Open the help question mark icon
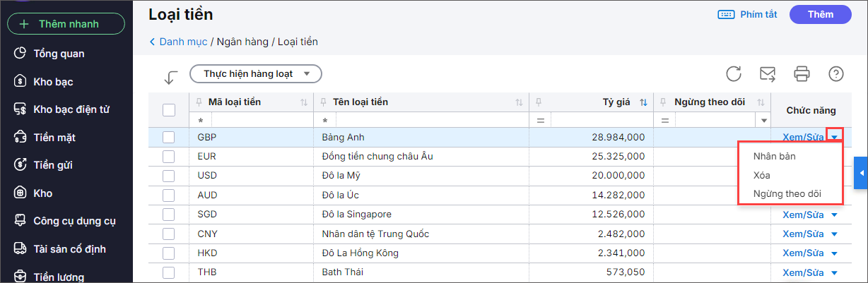 (x=836, y=73)
